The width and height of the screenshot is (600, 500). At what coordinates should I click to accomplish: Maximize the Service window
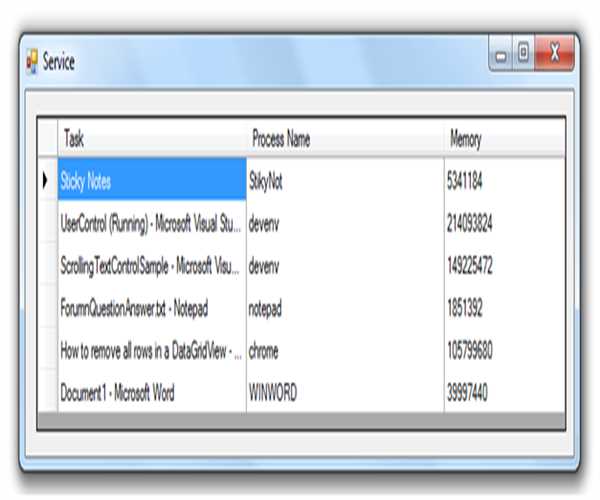point(522,53)
